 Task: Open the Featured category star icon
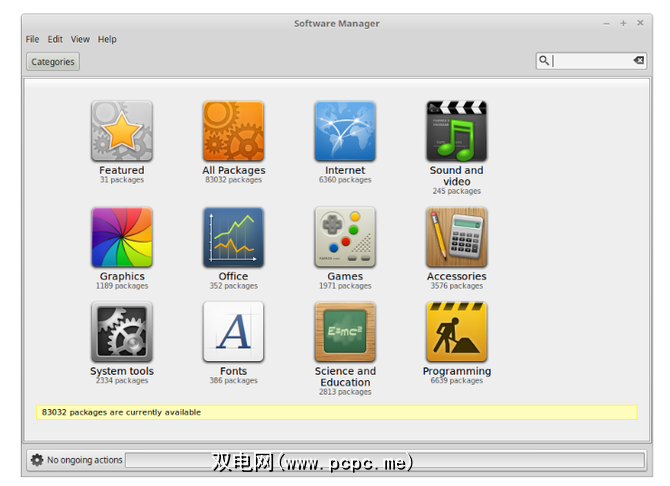point(122,131)
